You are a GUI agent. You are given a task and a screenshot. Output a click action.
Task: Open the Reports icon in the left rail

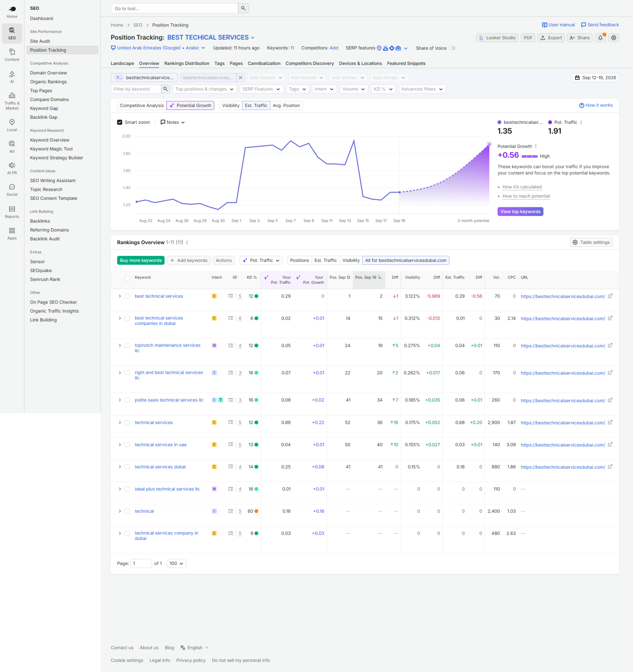(12, 212)
